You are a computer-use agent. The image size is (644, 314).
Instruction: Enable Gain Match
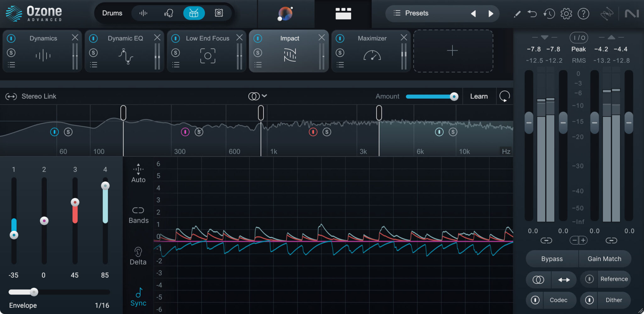pos(604,258)
